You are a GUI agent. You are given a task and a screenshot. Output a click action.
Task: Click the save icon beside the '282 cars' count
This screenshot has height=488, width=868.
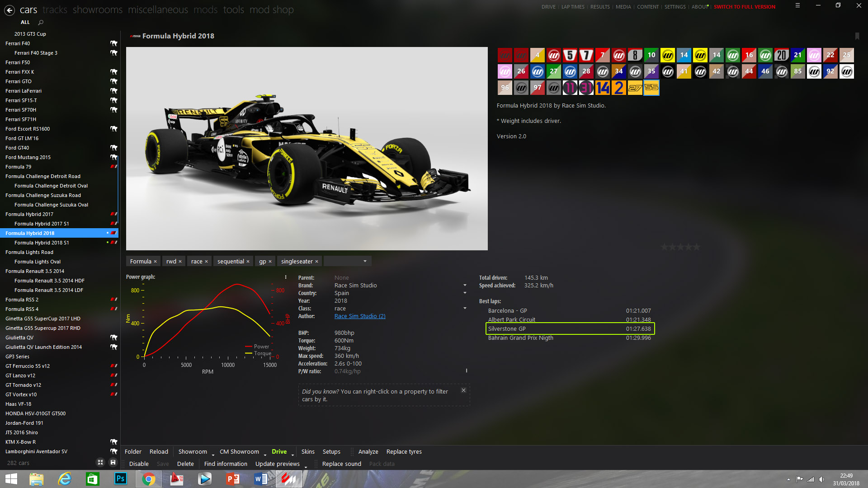[113, 462]
